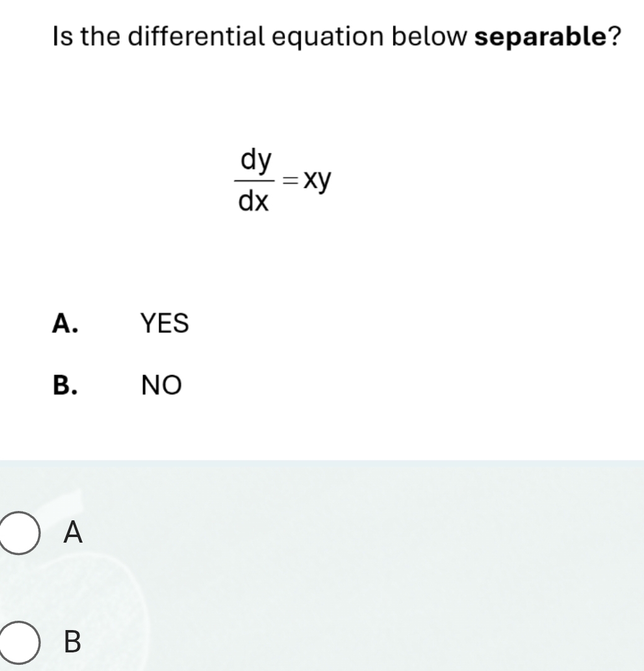Click the 'dy' numerator of the fraction
Image resolution: width=644 pixels, height=671 pixels.
(256, 162)
